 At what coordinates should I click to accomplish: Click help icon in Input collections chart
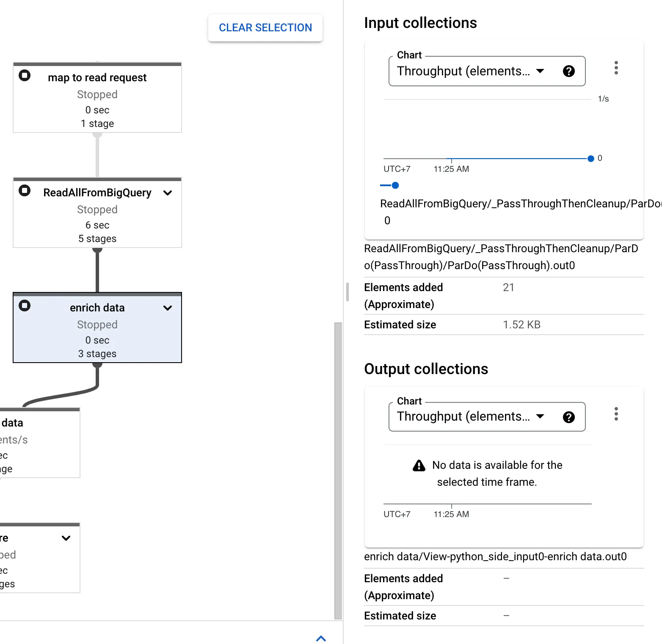point(569,71)
